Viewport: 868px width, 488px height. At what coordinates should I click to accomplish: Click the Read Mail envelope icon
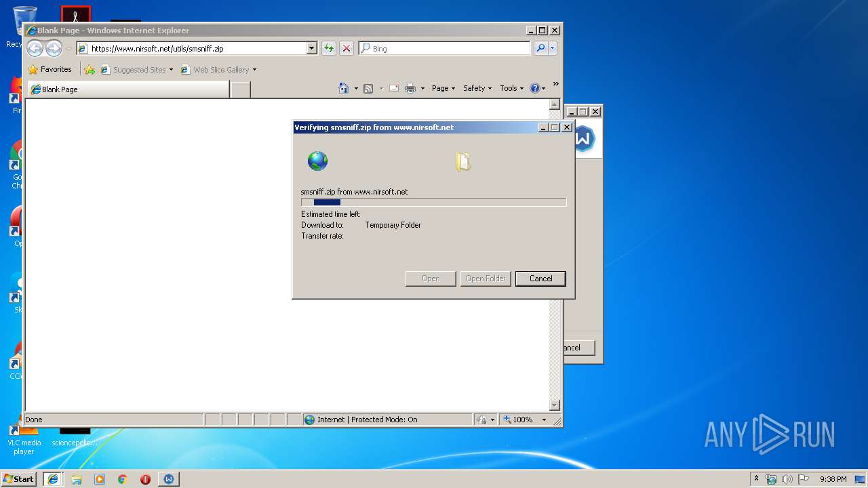(x=393, y=88)
